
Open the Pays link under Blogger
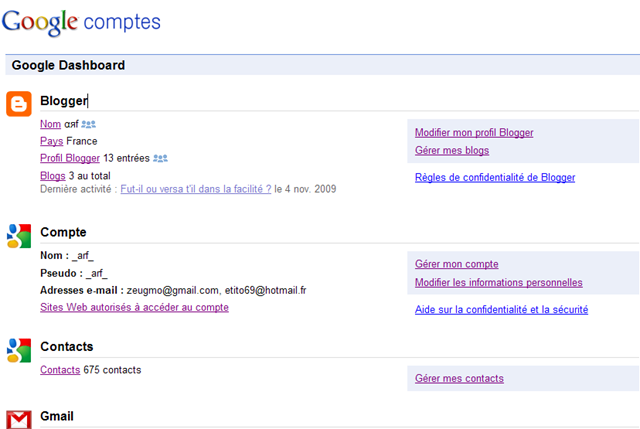tap(51, 141)
